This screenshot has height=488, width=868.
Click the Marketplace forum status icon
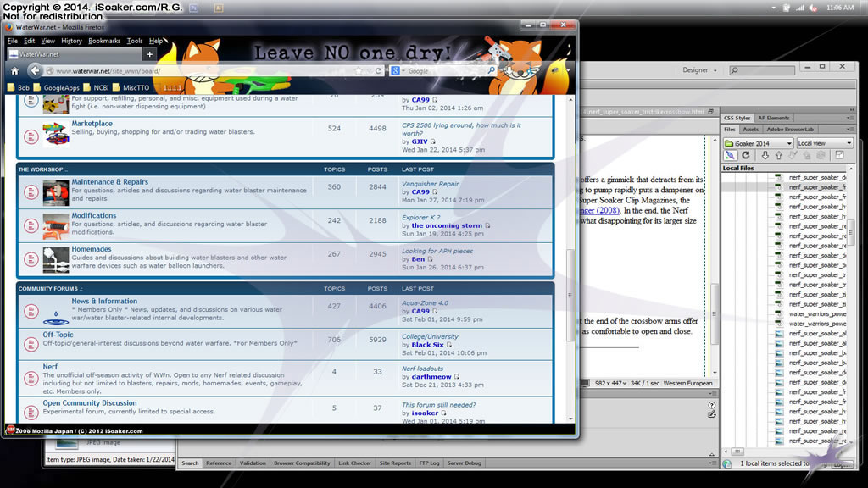[x=31, y=136]
